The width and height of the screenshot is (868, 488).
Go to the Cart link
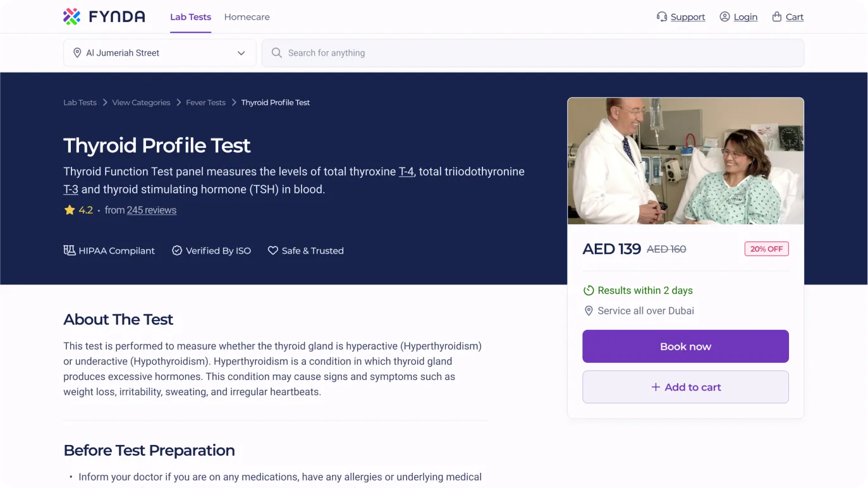coord(795,17)
